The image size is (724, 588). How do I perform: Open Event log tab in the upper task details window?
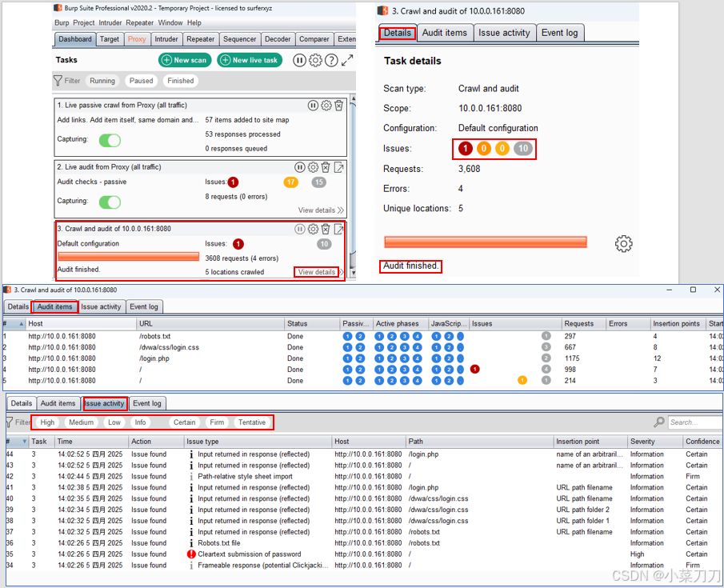559,33
